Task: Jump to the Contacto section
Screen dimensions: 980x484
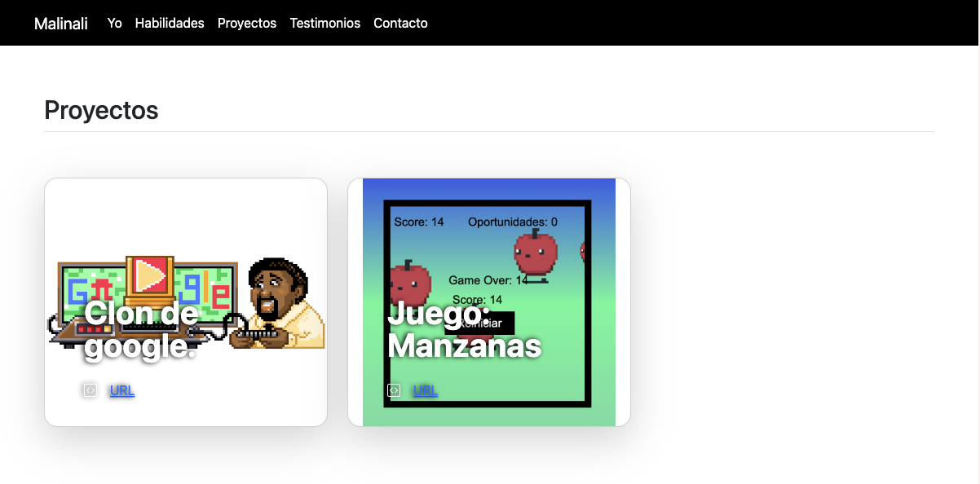Action: point(400,23)
